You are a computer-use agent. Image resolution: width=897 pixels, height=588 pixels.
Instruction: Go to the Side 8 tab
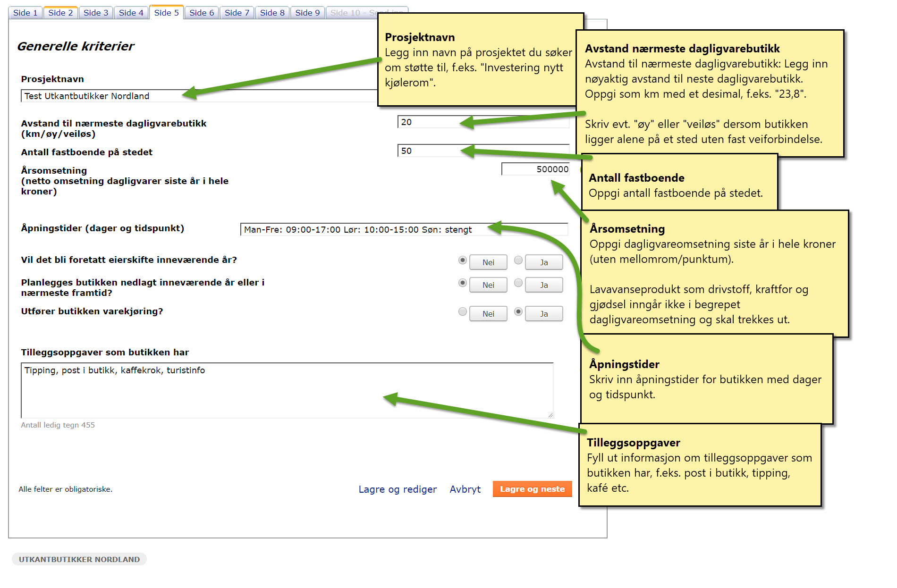point(272,13)
